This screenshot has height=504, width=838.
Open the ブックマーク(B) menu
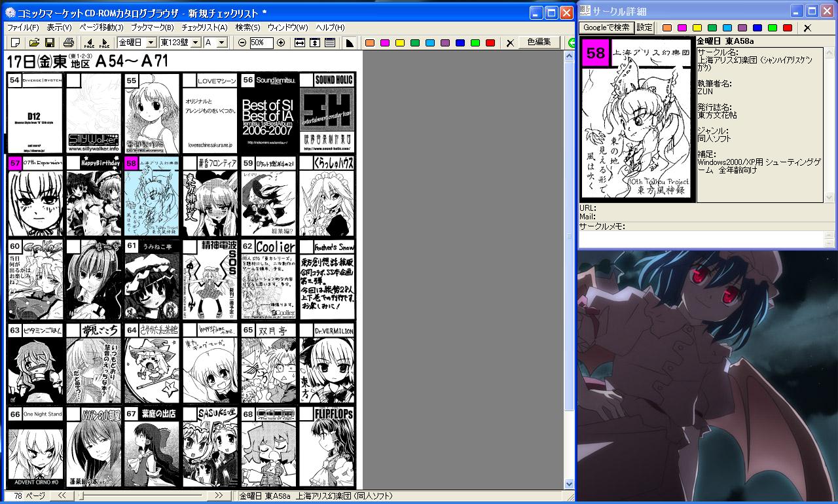click(x=152, y=27)
